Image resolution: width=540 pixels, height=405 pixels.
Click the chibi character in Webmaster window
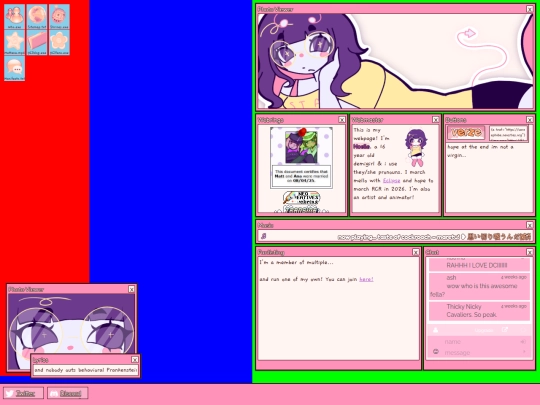[x=416, y=147]
